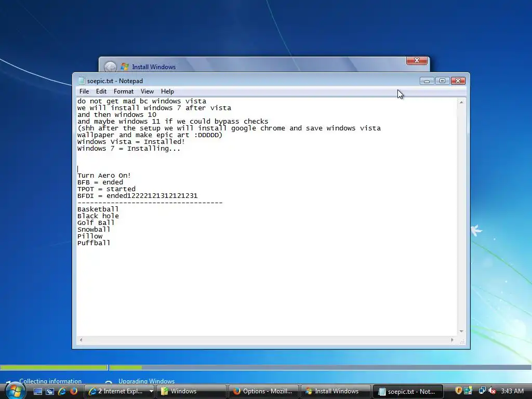Click the text line 'Windows 7 = Installing...'
Screen dimensions: 532x399
click(x=129, y=149)
